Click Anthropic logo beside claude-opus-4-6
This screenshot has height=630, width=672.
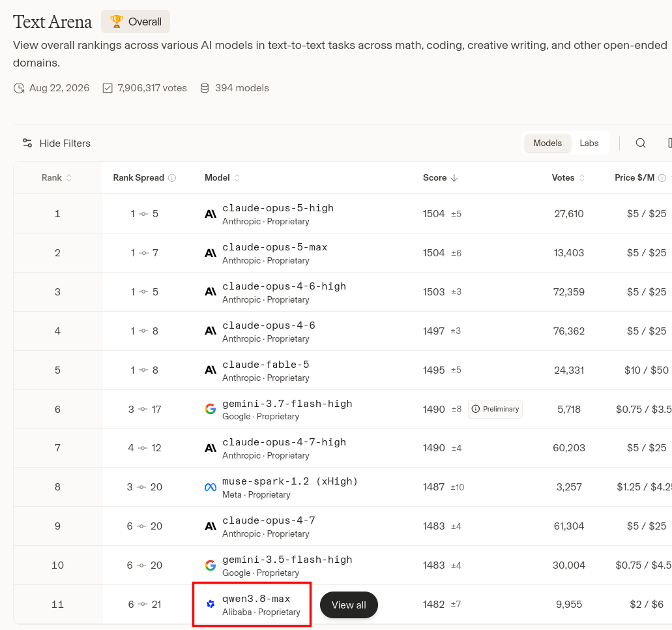point(211,331)
